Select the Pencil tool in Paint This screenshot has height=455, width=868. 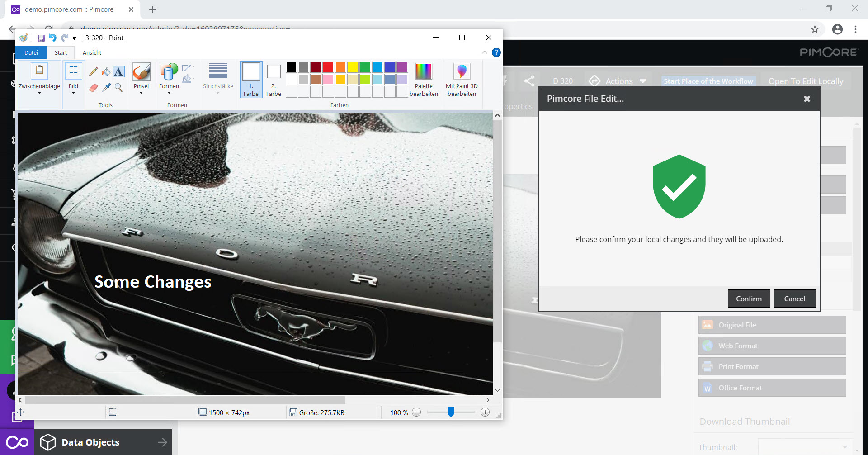[x=93, y=71]
